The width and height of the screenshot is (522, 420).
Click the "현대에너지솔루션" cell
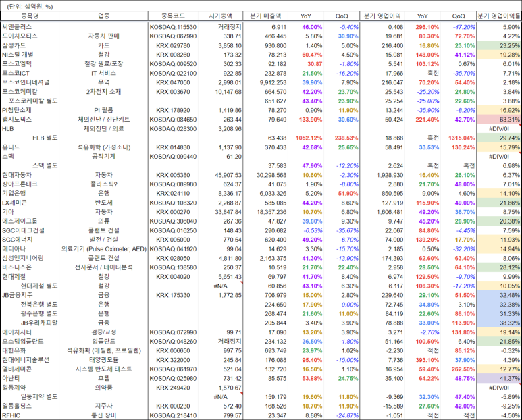(x=26, y=360)
